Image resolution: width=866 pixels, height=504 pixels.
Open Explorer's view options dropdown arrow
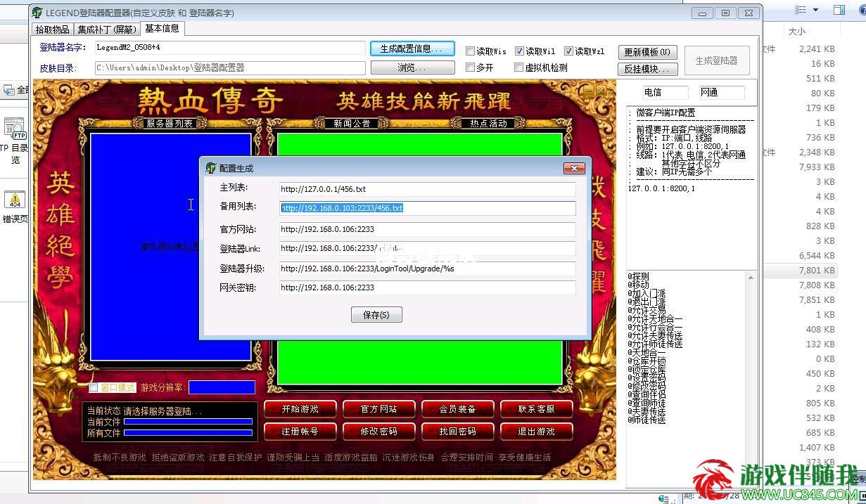(x=816, y=10)
